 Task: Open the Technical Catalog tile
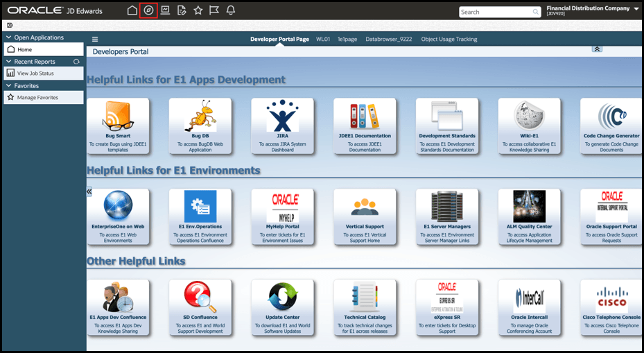click(365, 308)
